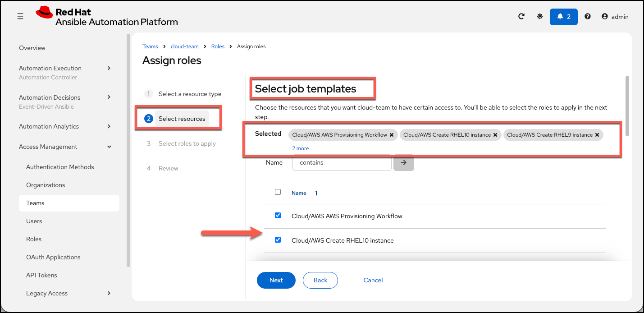
Task: Open Overview in sidebar
Action: [32, 48]
